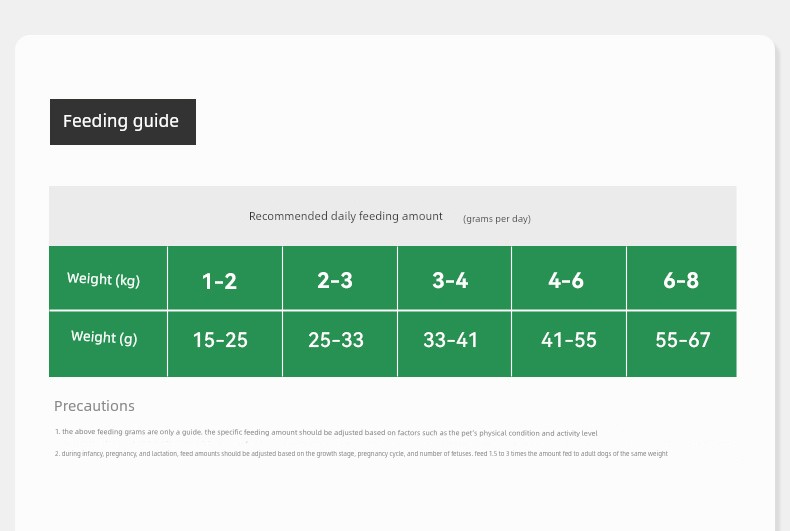The width and height of the screenshot is (790, 531).
Task: Click the 55-67 grams cell
Action: [683, 340]
